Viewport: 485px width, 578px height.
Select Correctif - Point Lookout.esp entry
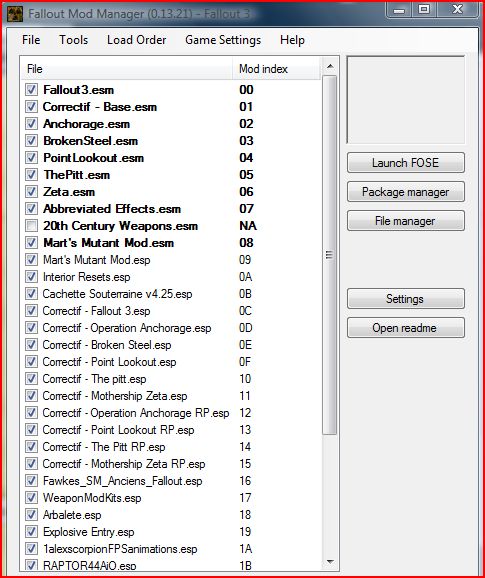coord(109,362)
